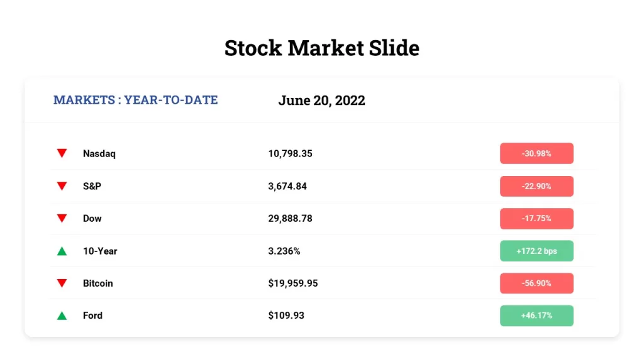Click the green up triangle beside Ford
The width and height of the screenshot is (644, 362).
62,315
